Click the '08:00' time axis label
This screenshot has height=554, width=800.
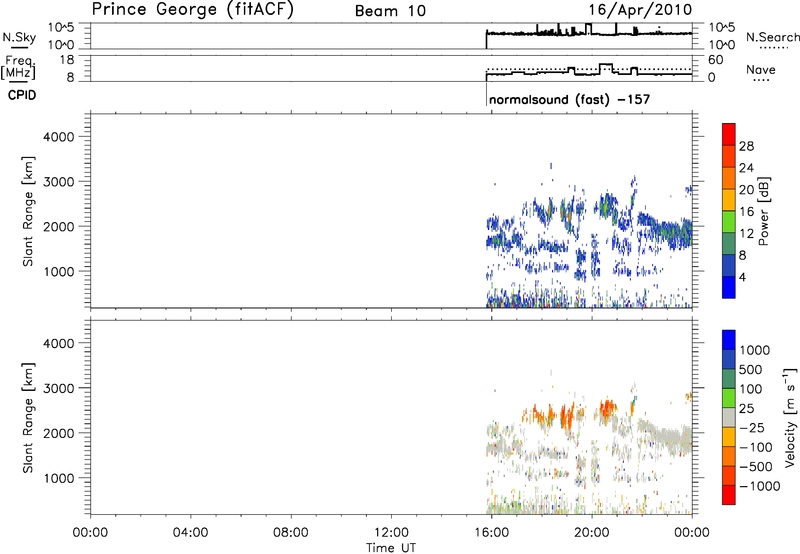pyautogui.click(x=290, y=533)
